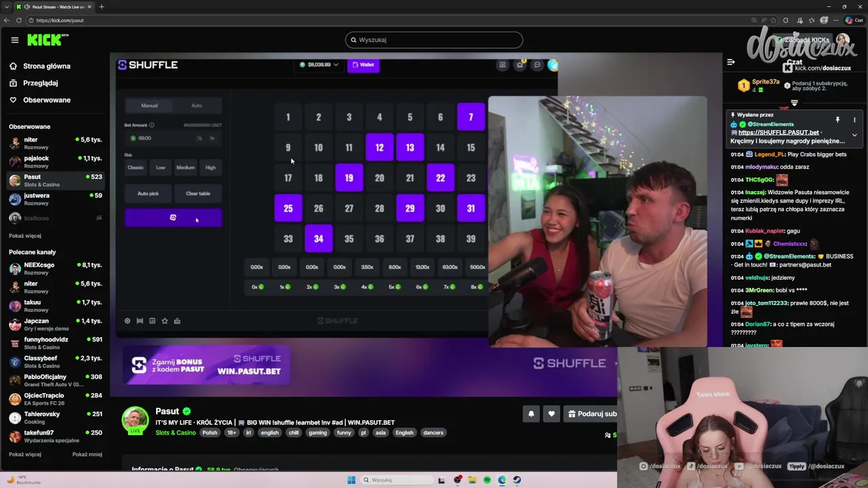Halve the bet with ½ button

[199, 138]
